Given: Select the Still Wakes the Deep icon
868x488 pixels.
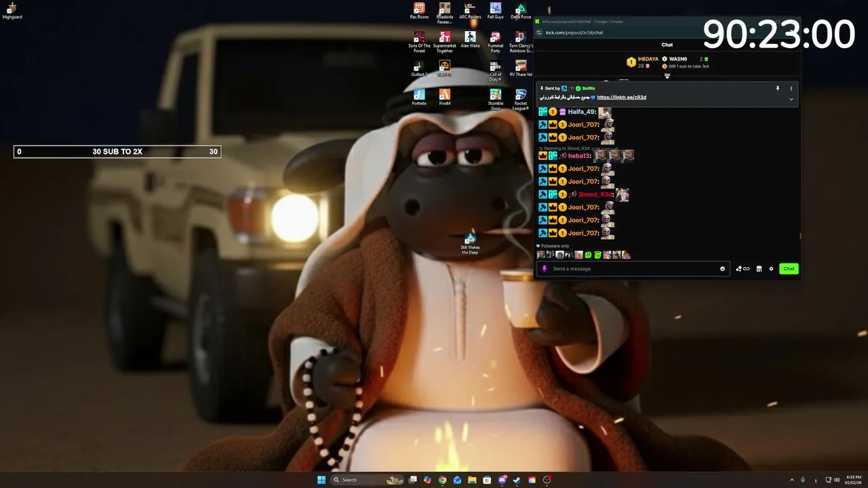Looking at the screenshot, I should 470,244.
